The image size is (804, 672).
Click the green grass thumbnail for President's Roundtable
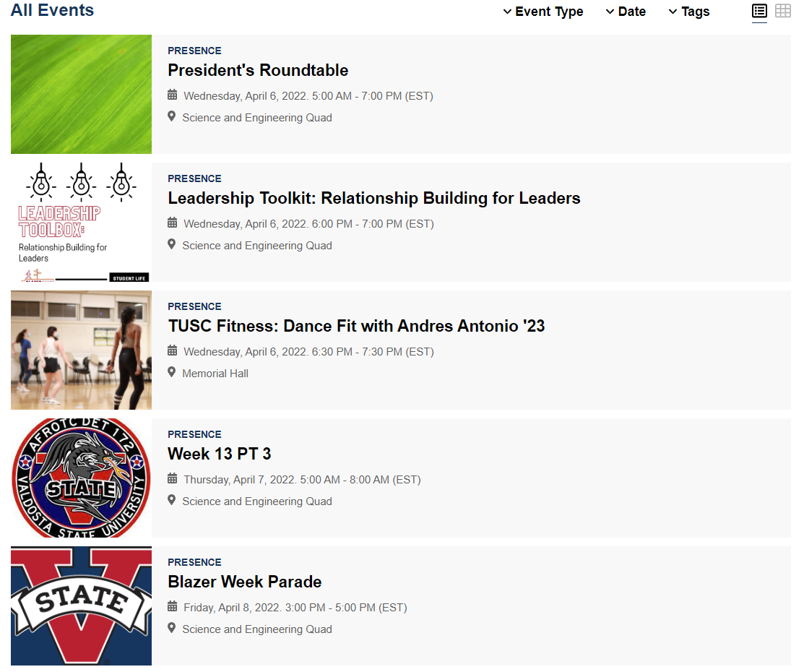tap(81, 94)
